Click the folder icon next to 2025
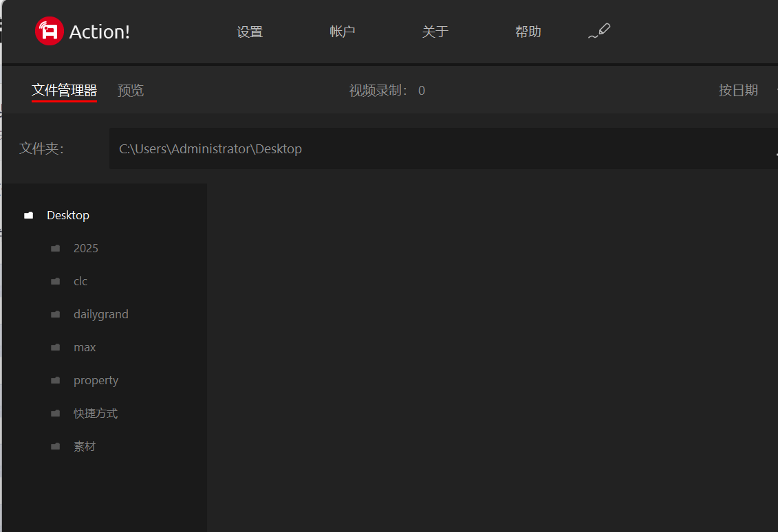Image resolution: width=778 pixels, height=532 pixels. pyautogui.click(x=56, y=248)
